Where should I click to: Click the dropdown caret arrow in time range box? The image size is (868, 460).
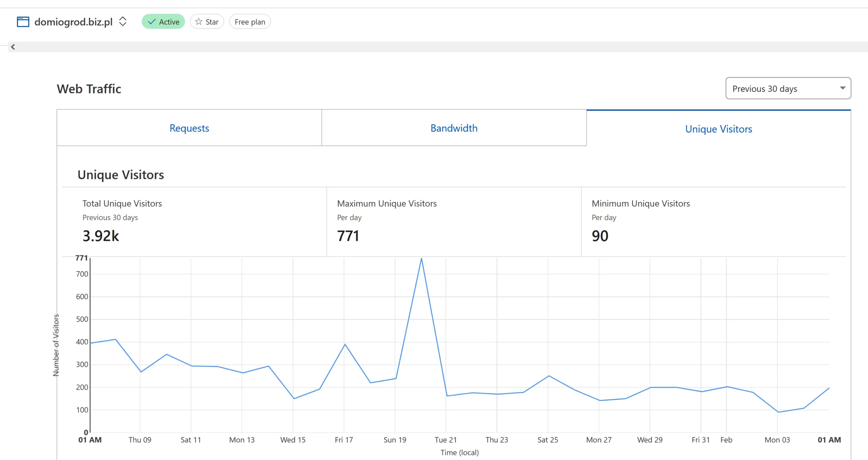pos(843,88)
